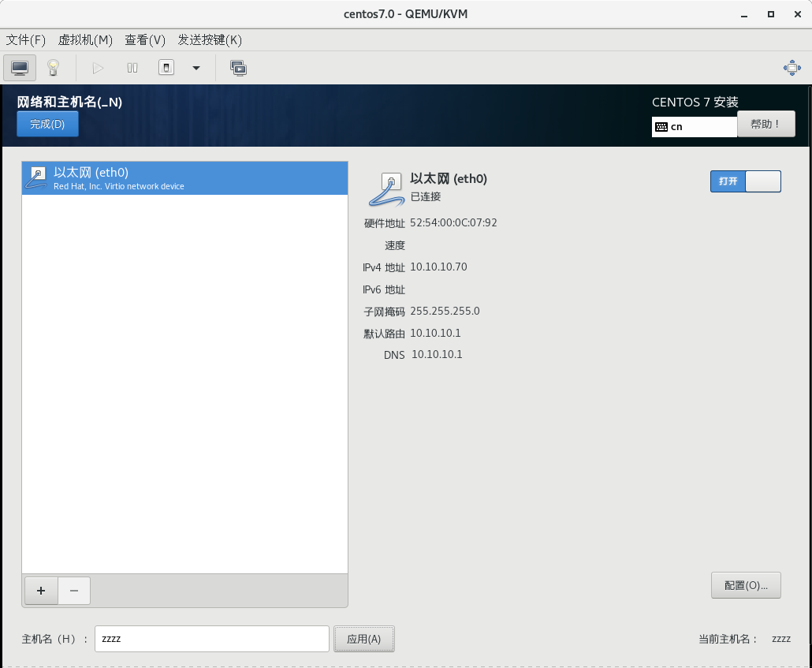Open the 文件(F) menu
Screen dimensions: 812x668
25,40
